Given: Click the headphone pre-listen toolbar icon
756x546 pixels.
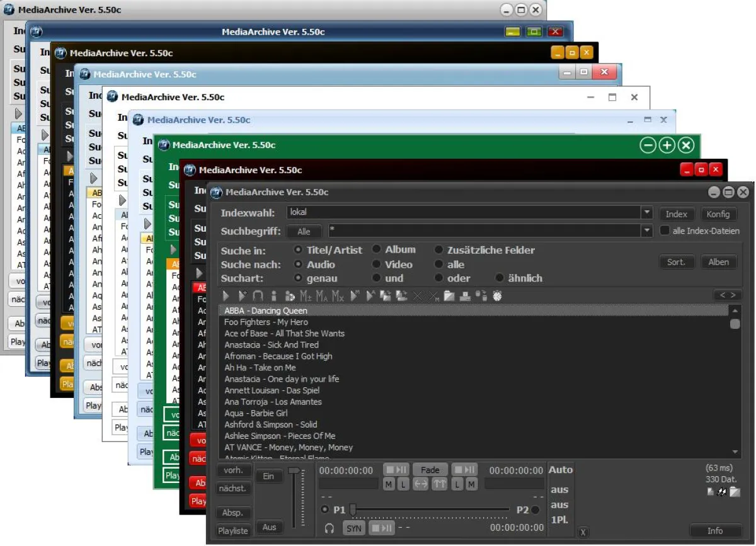Looking at the screenshot, I should pos(258,295).
